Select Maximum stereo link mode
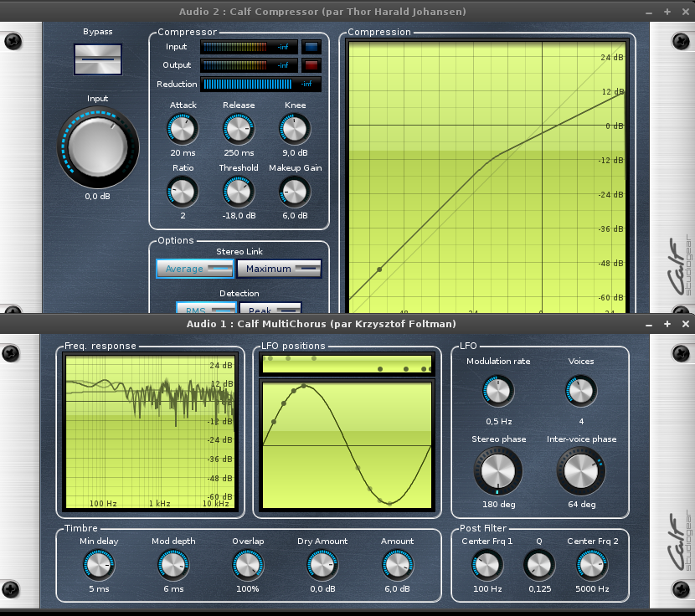The height and width of the screenshot is (616, 695). (279, 269)
